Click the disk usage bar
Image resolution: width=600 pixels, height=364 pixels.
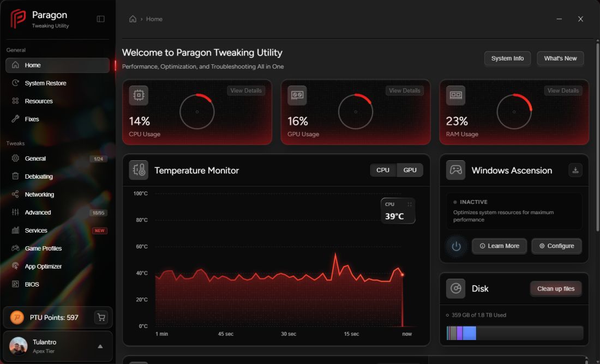pos(515,333)
